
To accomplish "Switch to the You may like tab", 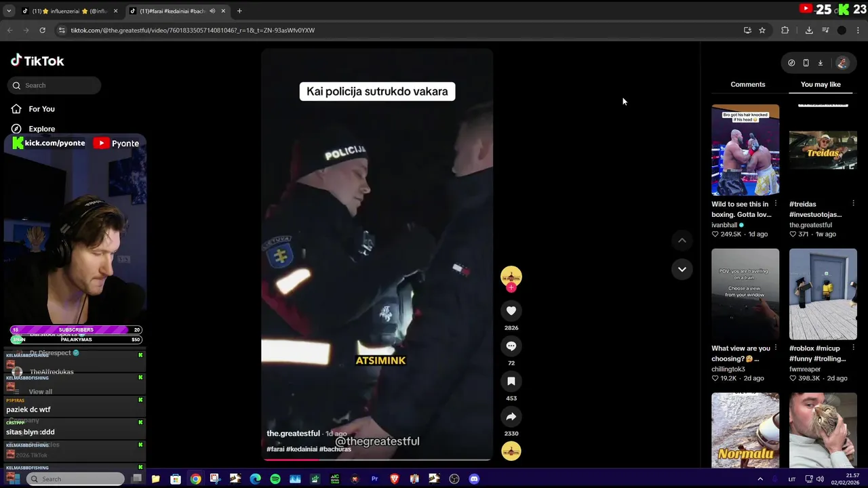I will tap(821, 84).
